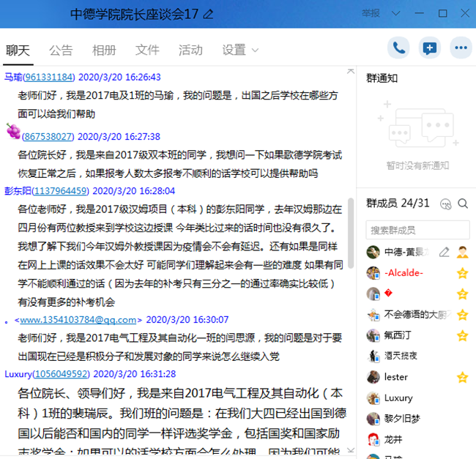Expand the 设置 dropdown menu
476x459 pixels.
point(240,50)
